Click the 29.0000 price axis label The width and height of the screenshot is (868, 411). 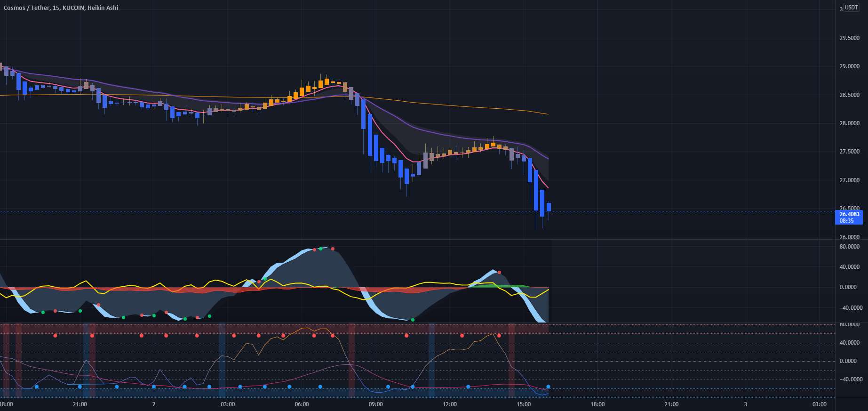pyautogui.click(x=849, y=66)
